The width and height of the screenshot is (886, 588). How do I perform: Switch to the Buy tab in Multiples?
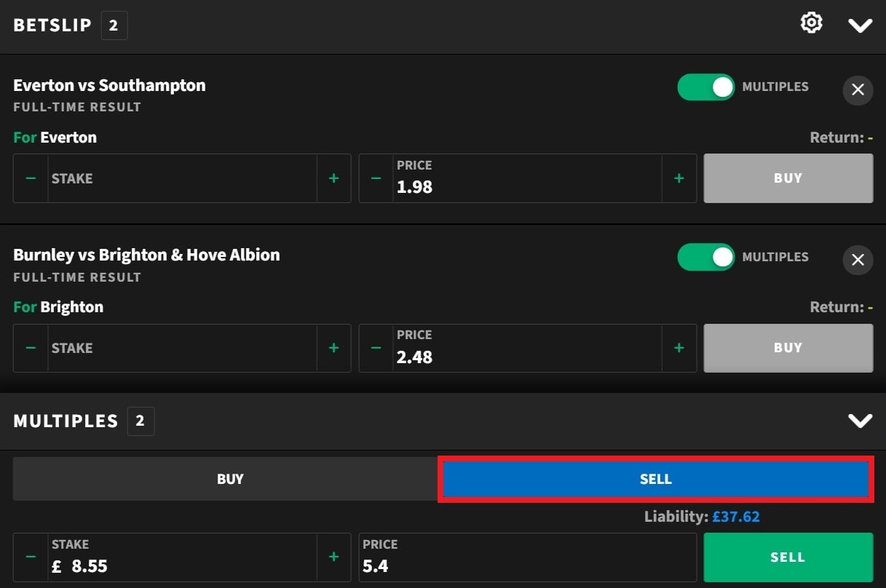(x=230, y=479)
